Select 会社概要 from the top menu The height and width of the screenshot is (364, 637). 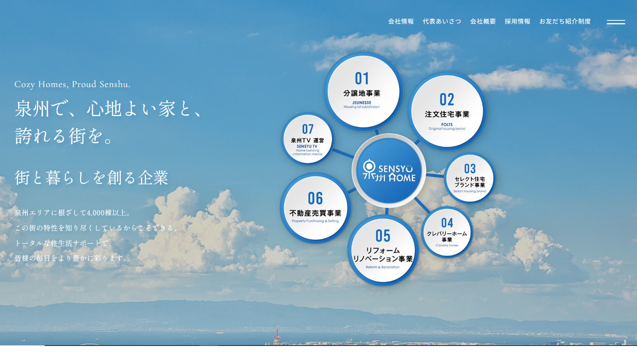pyautogui.click(x=483, y=21)
